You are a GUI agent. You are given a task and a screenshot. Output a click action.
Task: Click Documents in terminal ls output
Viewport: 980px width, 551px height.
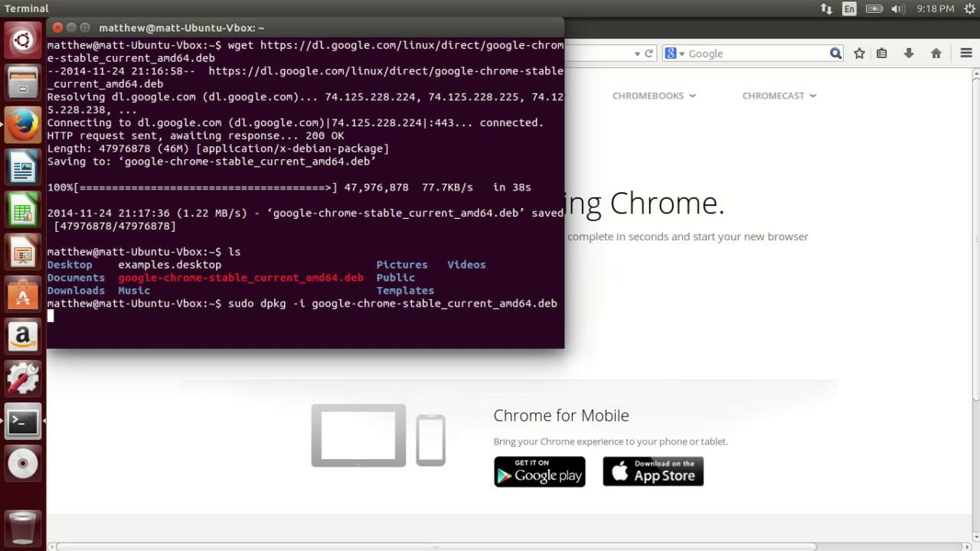76,278
